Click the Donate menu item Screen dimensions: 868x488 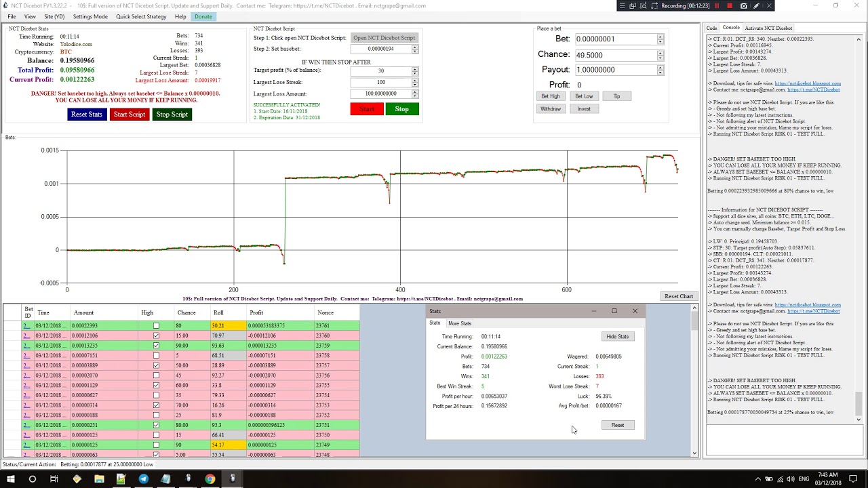tap(203, 16)
